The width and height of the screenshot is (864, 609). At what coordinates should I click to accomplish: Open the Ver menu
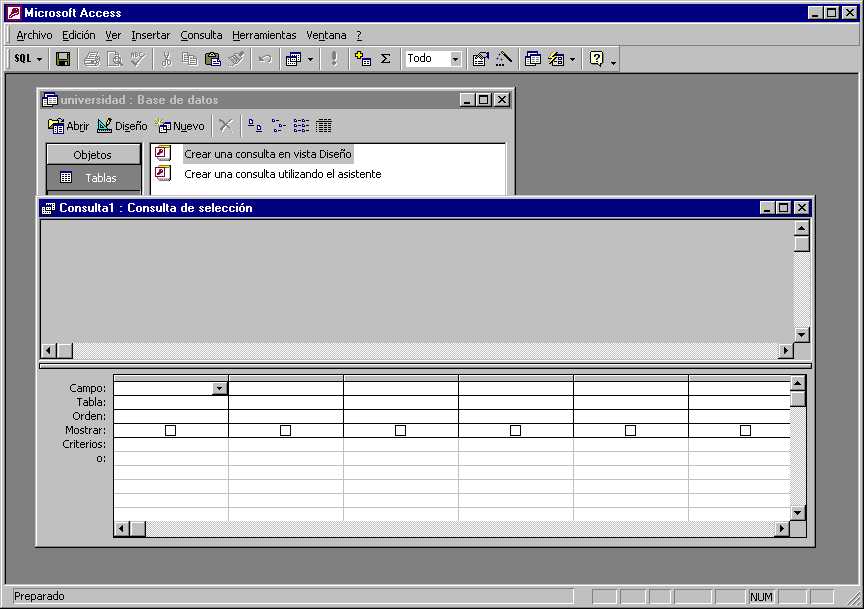tap(113, 35)
